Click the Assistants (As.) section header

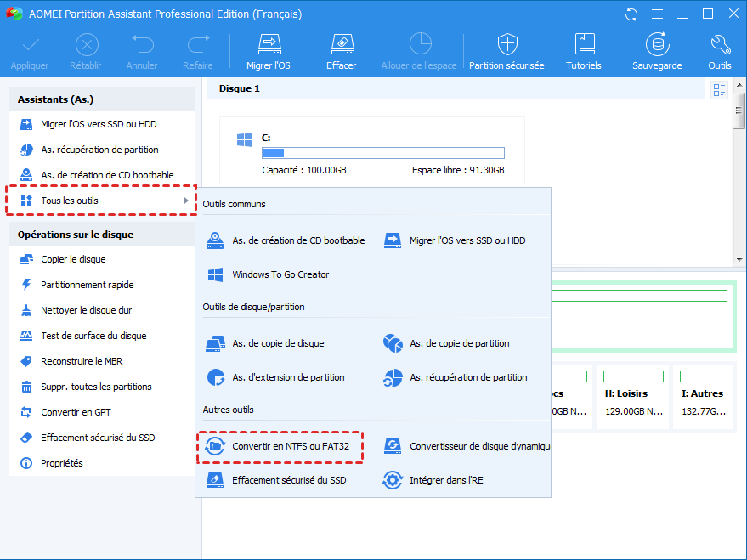102,99
